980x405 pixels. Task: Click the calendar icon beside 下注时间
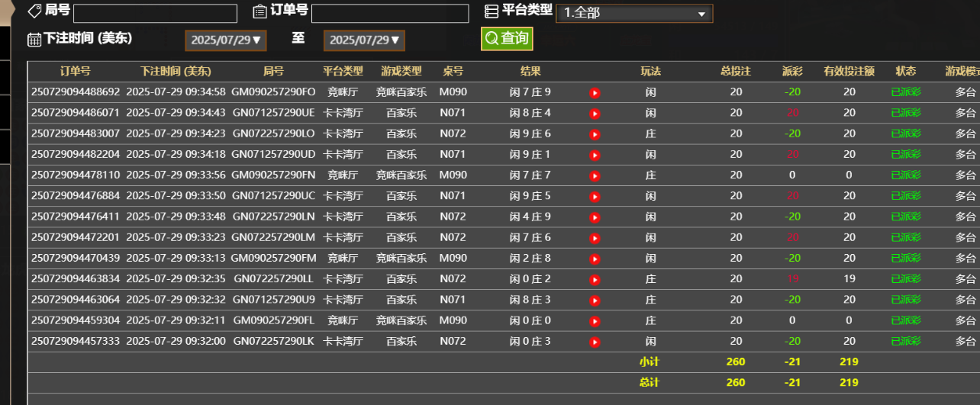point(34,40)
